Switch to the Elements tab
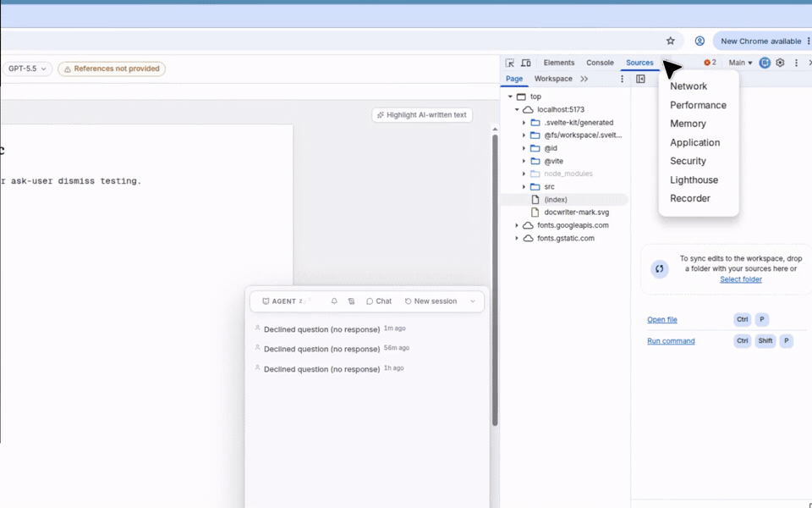 click(x=559, y=63)
